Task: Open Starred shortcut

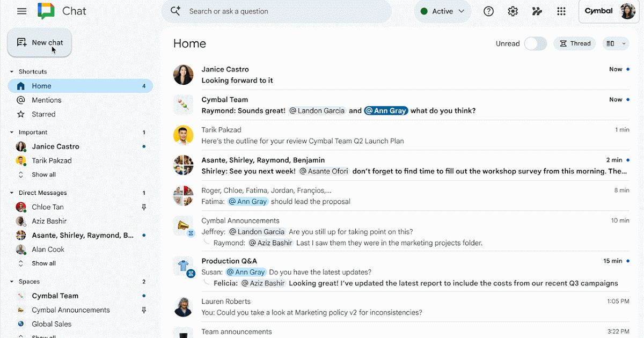Action: pos(43,114)
